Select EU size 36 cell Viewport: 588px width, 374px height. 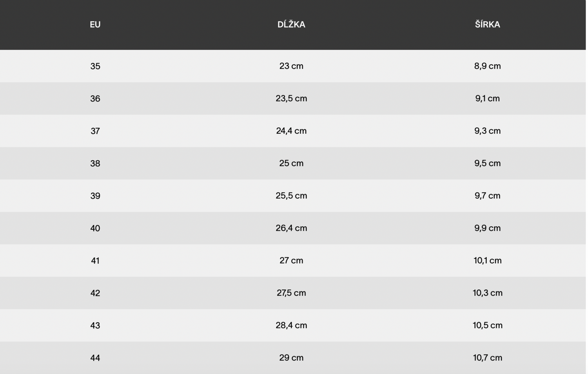[95, 99]
